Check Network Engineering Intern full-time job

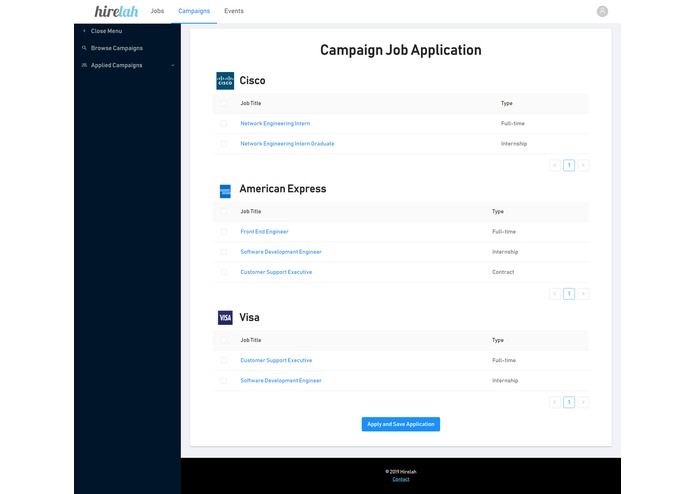(x=224, y=124)
